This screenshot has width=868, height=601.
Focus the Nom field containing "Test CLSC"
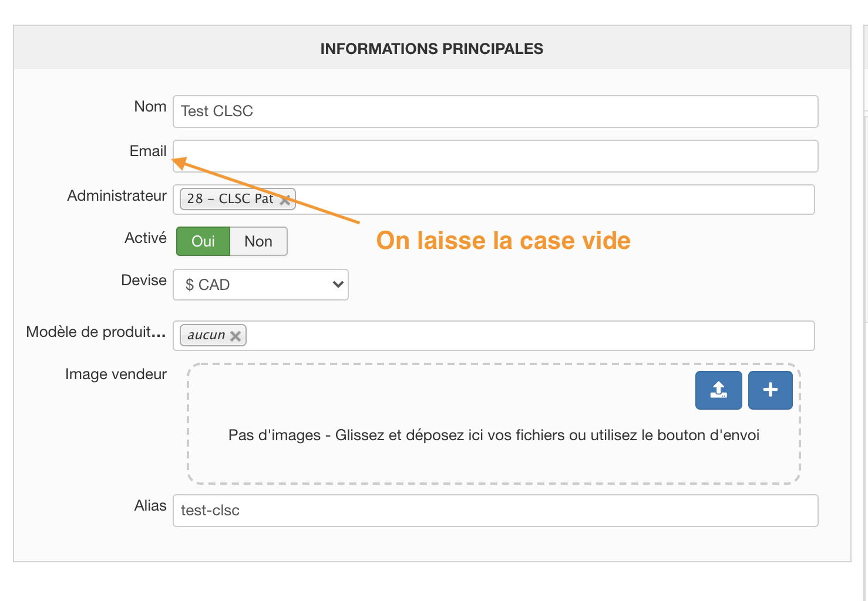[x=495, y=112]
